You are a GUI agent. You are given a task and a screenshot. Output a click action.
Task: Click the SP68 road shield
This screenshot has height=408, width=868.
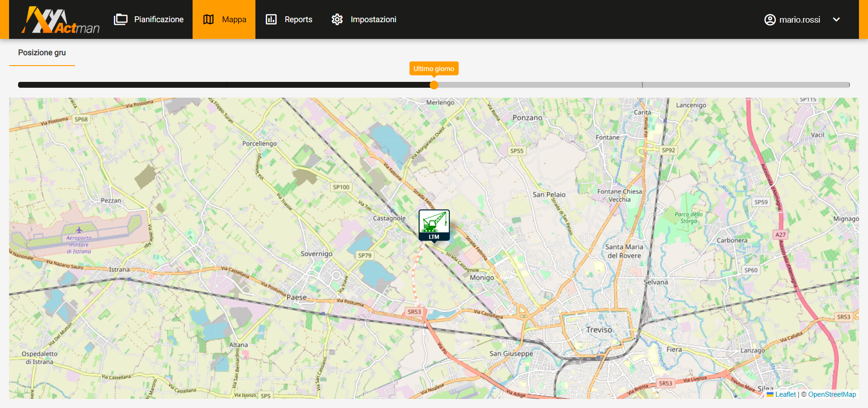(81, 119)
